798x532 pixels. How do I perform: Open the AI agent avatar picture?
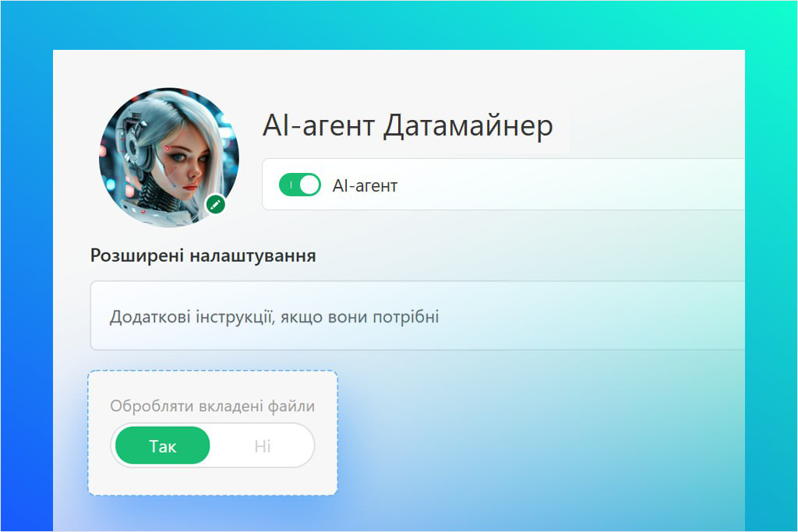point(169,157)
